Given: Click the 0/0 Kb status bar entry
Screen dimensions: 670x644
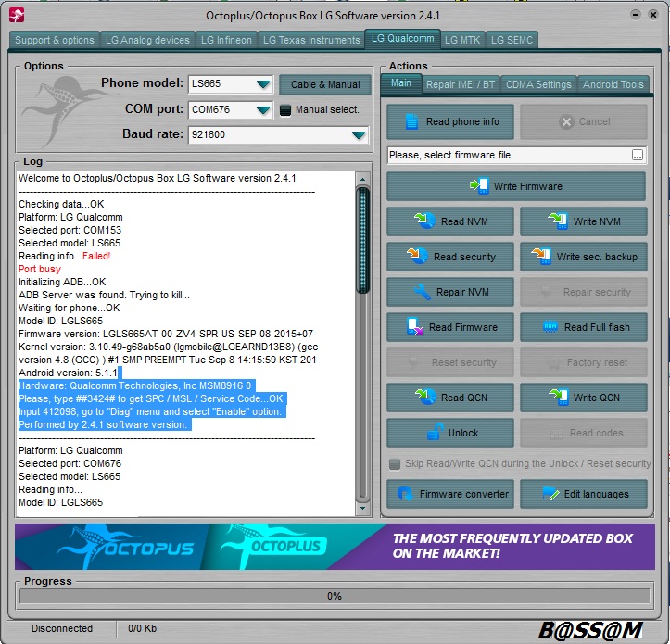Looking at the screenshot, I should (143, 628).
